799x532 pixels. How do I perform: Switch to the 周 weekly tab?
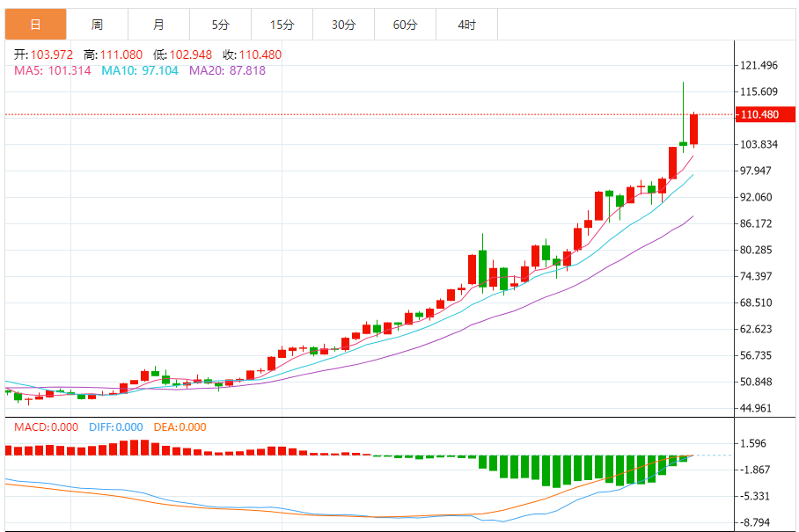[x=97, y=25]
